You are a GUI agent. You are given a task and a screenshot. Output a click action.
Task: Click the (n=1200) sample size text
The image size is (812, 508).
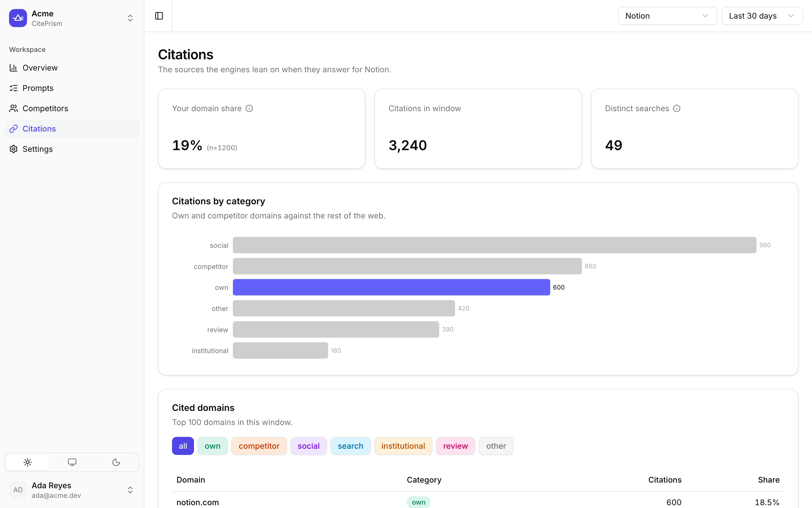click(222, 148)
